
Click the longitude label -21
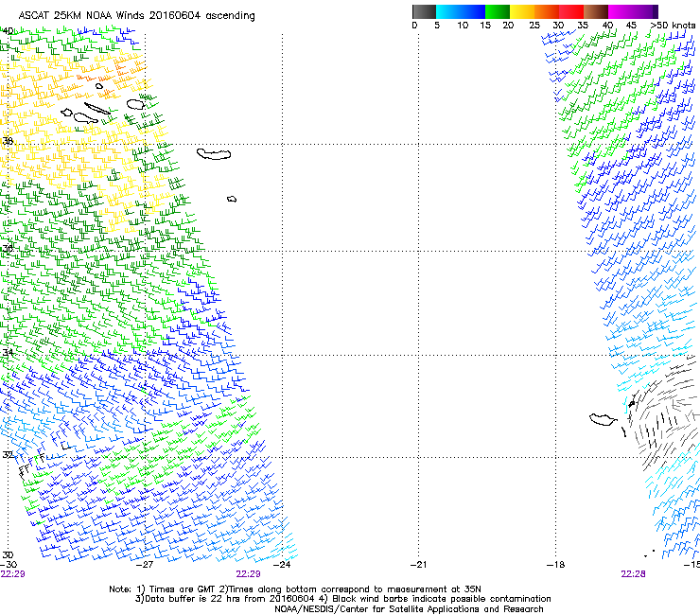coord(418,565)
